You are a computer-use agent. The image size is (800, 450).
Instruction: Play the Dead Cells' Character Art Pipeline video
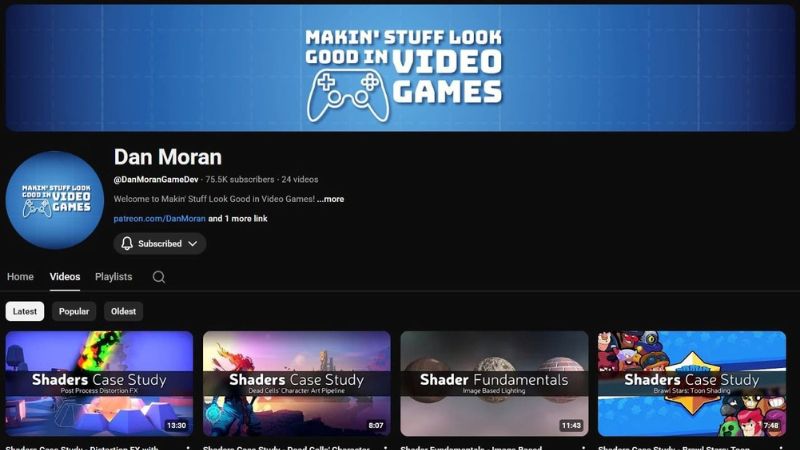[x=297, y=384]
